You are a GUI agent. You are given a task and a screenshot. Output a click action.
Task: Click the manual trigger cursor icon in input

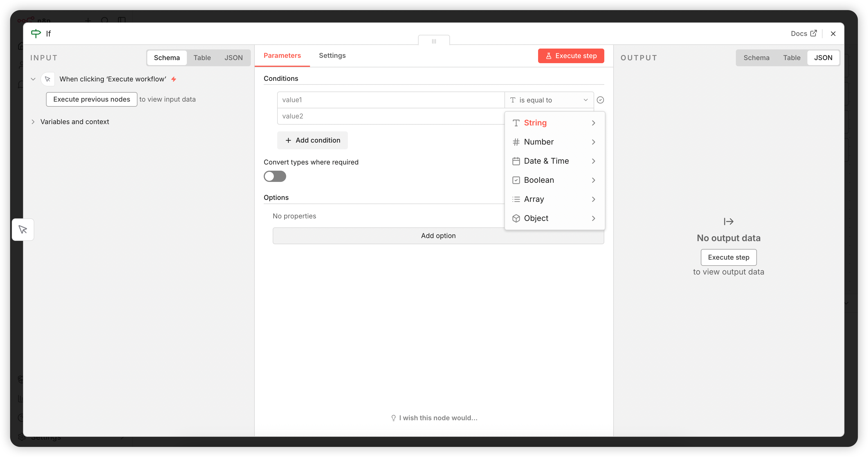pyautogui.click(x=47, y=79)
